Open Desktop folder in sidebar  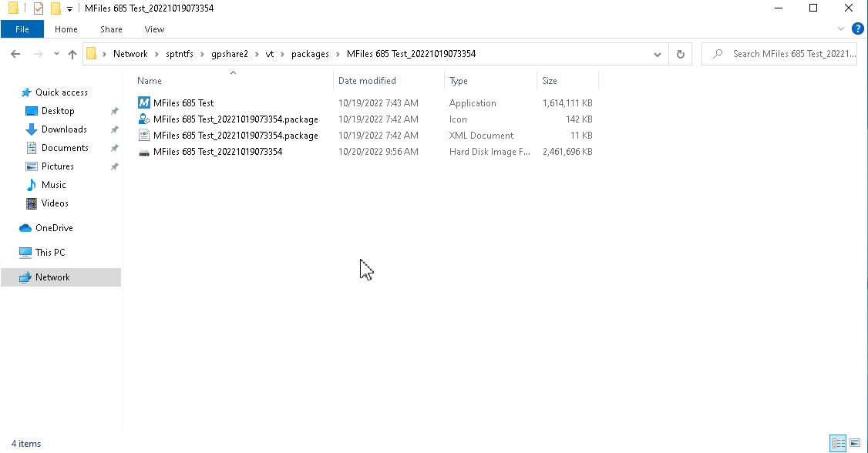click(x=58, y=111)
